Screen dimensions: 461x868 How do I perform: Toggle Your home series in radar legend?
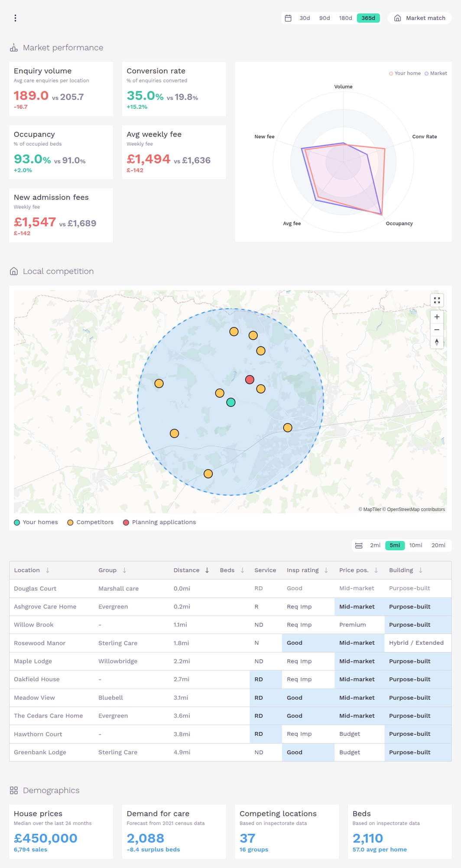405,73
